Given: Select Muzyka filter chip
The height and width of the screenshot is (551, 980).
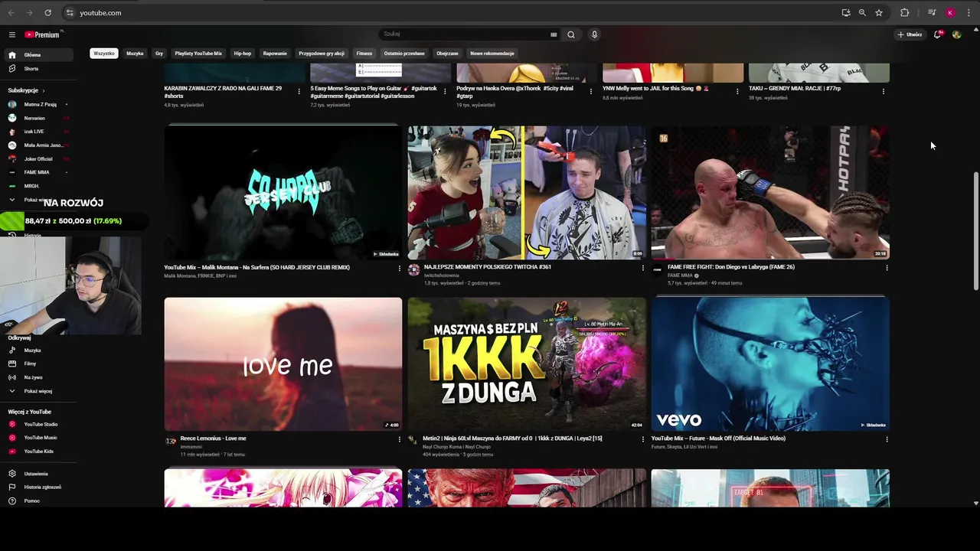Looking at the screenshot, I should pyautogui.click(x=135, y=54).
